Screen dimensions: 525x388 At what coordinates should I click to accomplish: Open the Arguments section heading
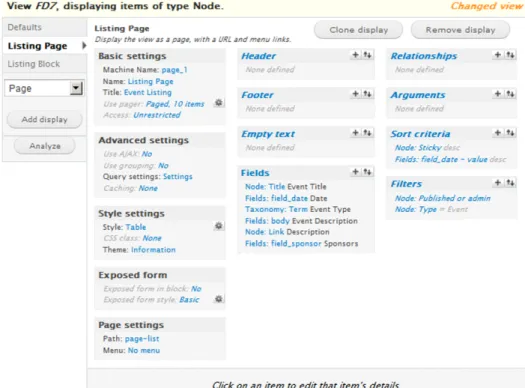point(418,95)
